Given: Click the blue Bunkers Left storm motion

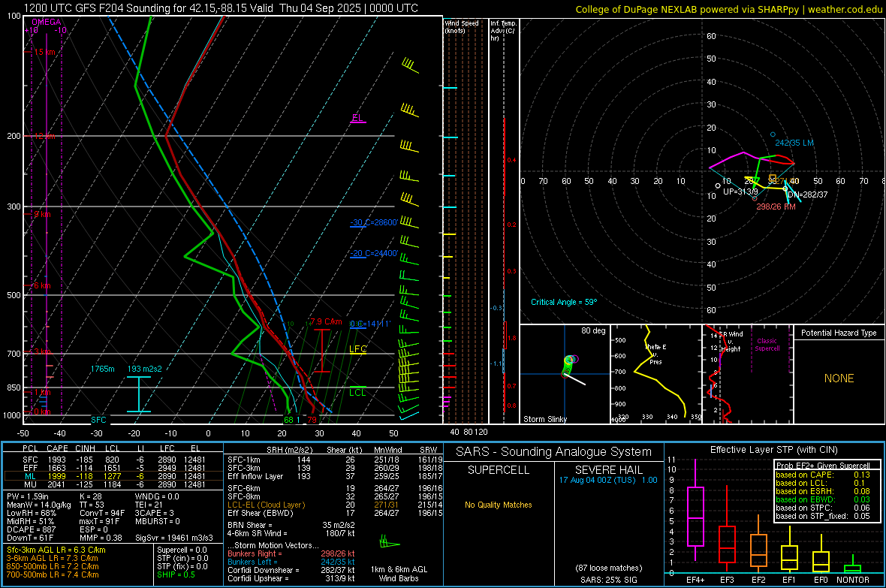Looking at the screenshot, I should [291, 562].
